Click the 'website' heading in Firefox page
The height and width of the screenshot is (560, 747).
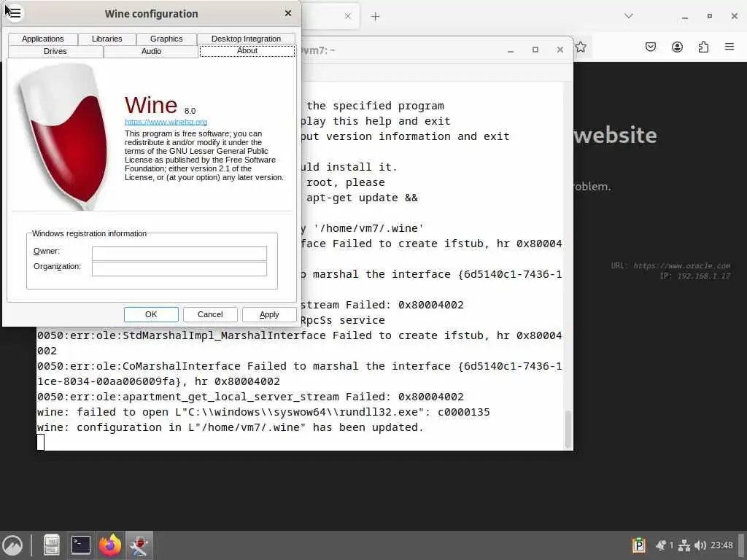[616, 135]
